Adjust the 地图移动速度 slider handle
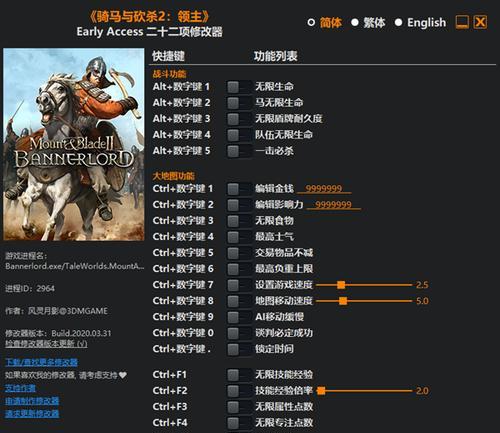The height and width of the screenshot is (433, 500). click(x=343, y=301)
